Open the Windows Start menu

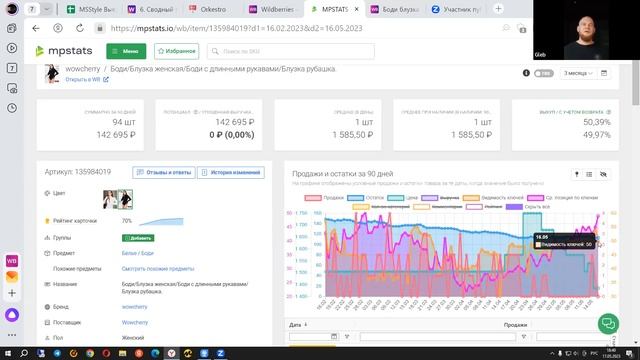pos(8,353)
